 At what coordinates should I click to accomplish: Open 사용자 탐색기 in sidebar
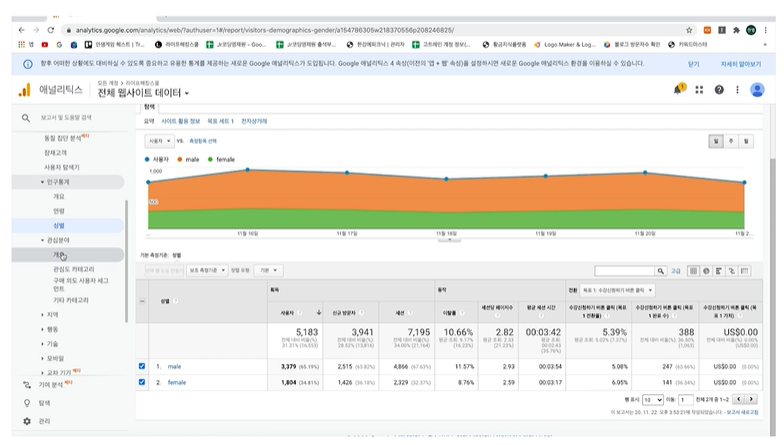[62, 168]
